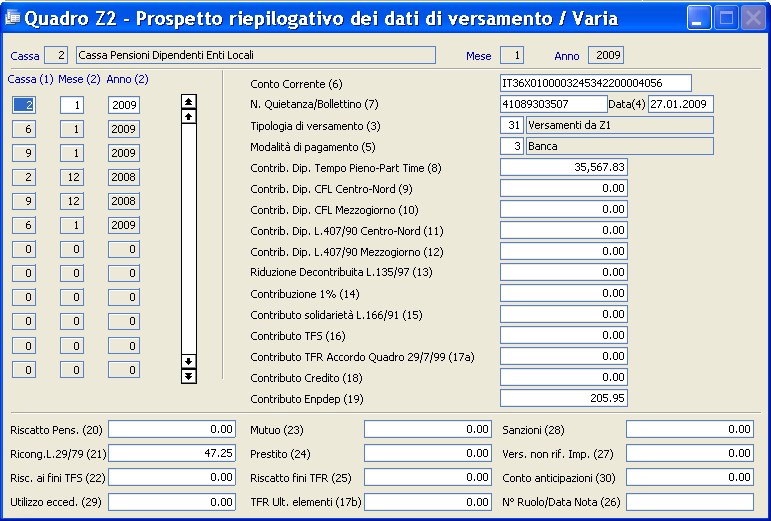The image size is (771, 521).
Task: Click the Contributo TFS (16) field
Action: tap(563, 335)
